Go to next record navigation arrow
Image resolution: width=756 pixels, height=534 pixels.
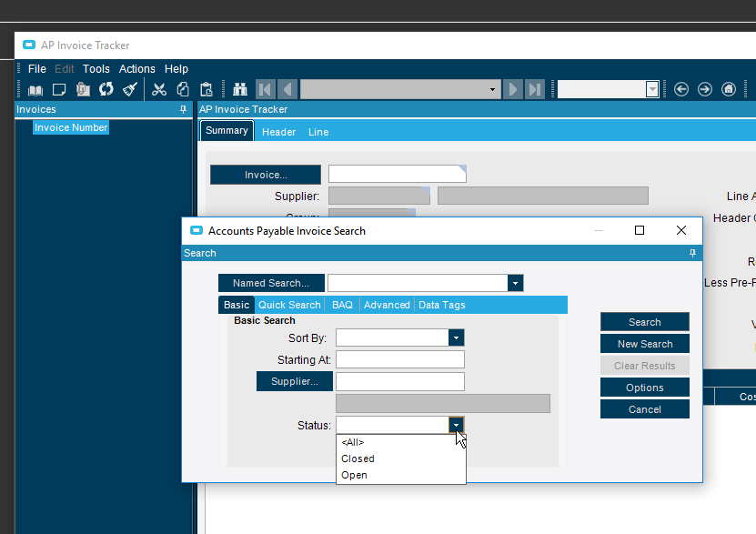tap(513, 89)
